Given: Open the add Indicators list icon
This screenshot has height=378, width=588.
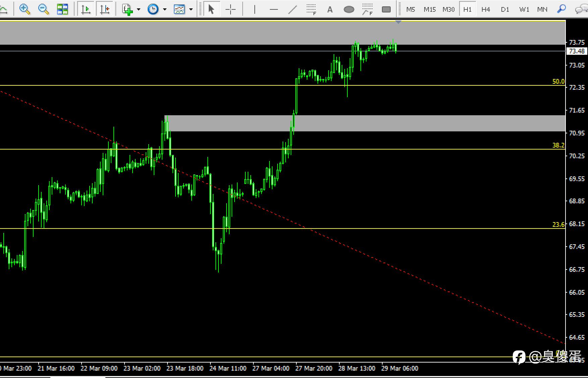Looking at the screenshot, I should (128, 9).
